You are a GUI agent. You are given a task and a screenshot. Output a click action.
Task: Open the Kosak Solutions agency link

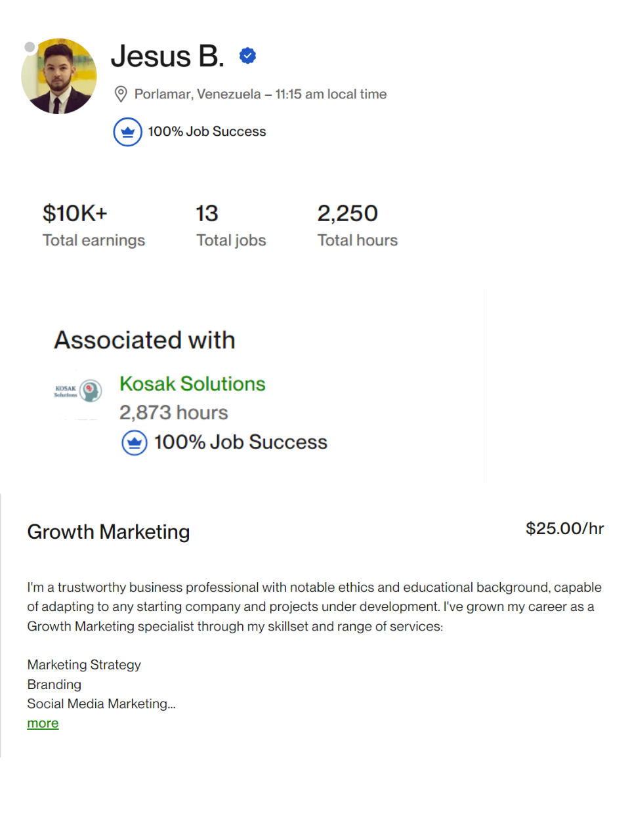pyautogui.click(x=192, y=384)
